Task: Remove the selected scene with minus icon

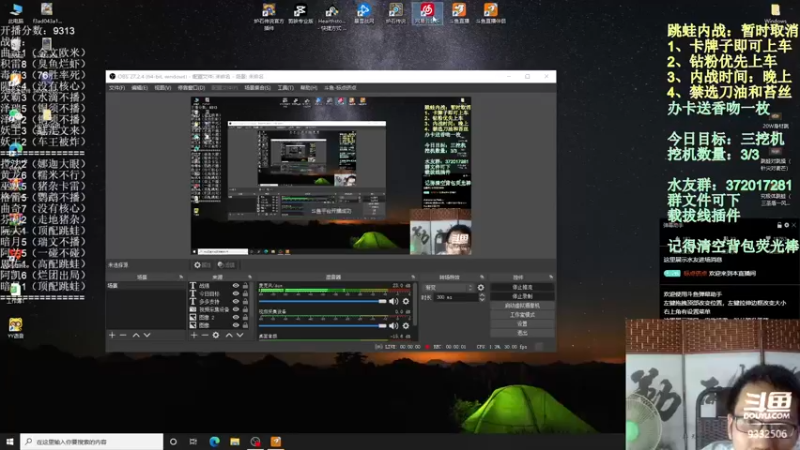Action: 123,335
